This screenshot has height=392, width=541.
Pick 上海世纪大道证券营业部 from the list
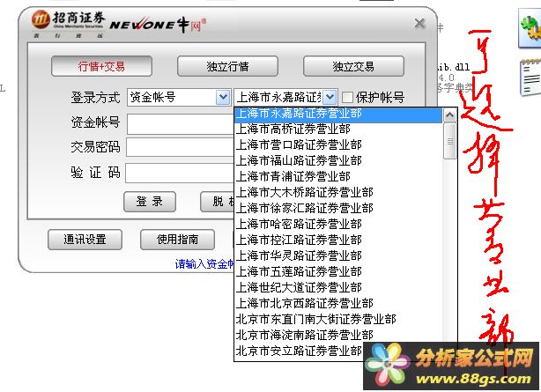(x=338, y=288)
